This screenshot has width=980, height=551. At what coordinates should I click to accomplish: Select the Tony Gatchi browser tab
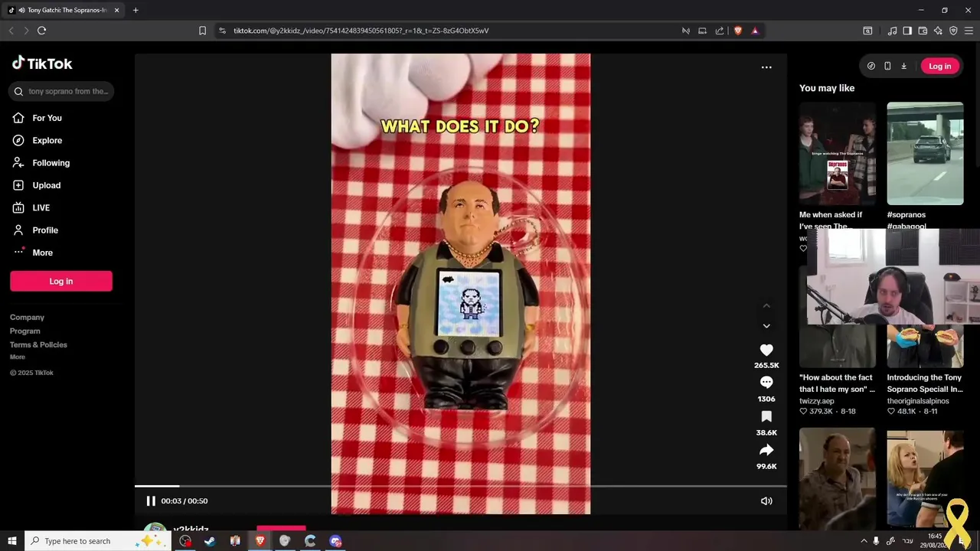[64, 10]
